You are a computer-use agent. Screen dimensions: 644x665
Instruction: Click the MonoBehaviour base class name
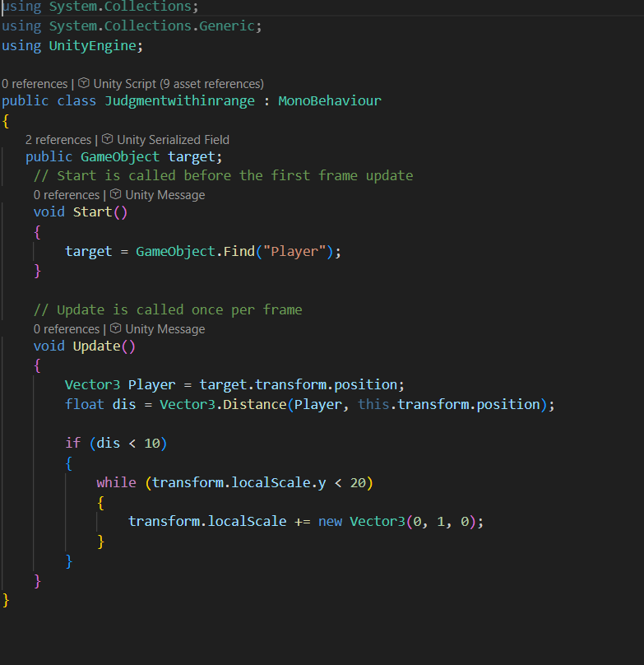coord(330,101)
